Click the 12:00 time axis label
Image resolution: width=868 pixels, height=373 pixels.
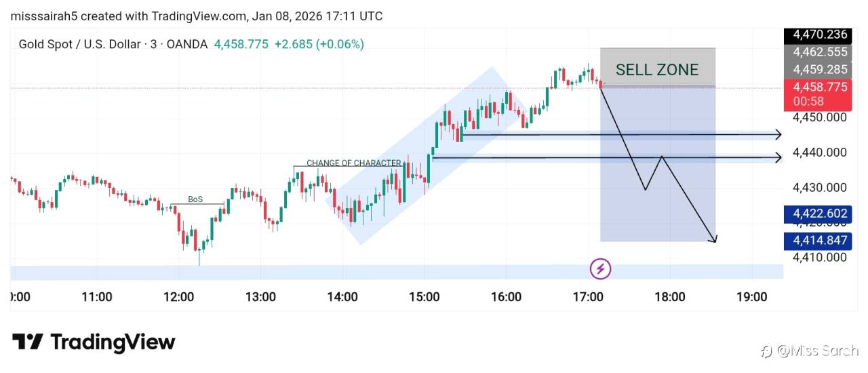178,296
